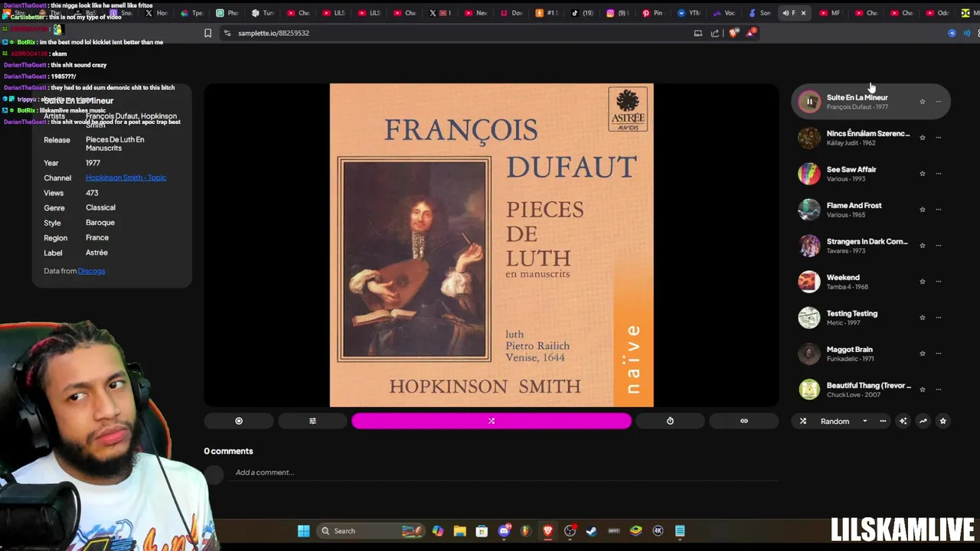Click the François Dufaut album cover image
Viewport: 980px width, 551px height.
point(492,245)
